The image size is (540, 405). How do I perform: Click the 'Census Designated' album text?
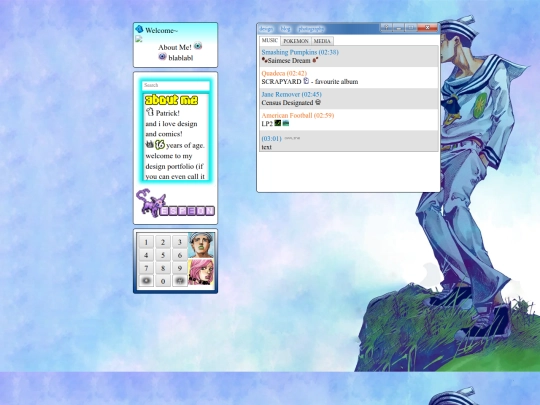coord(287,103)
